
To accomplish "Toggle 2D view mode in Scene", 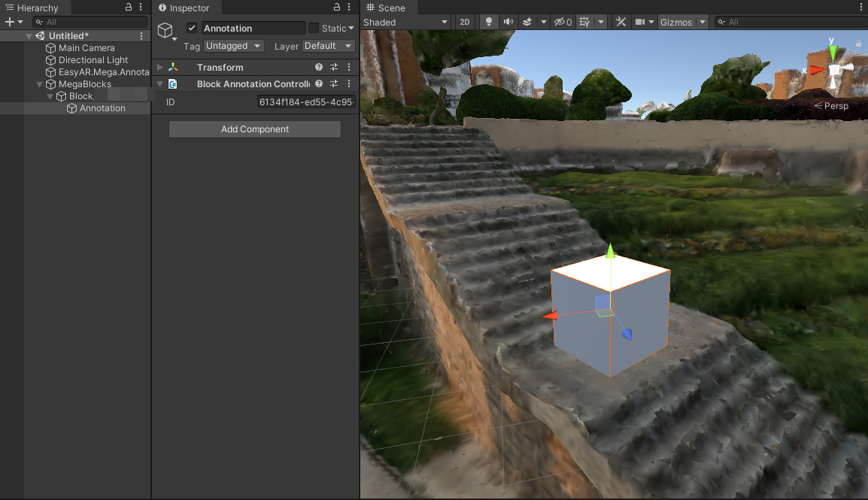I will click(x=465, y=22).
